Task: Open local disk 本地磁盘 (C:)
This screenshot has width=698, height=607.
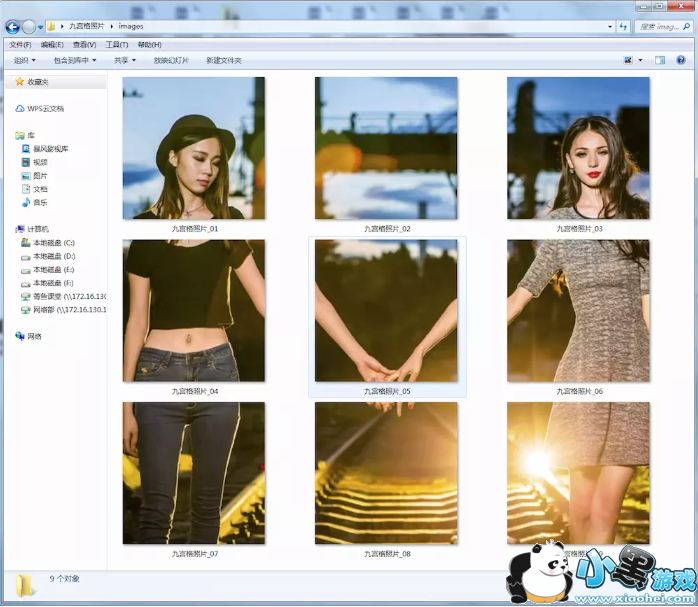Action: (53, 243)
